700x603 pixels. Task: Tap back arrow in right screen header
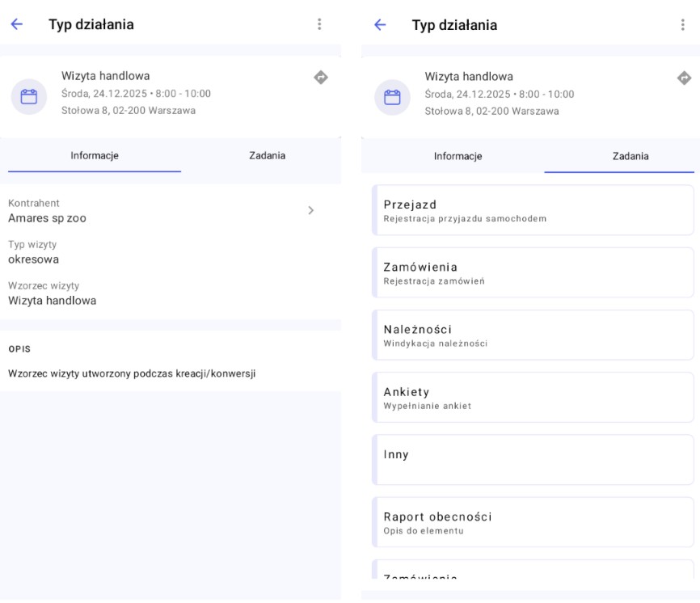coord(380,25)
